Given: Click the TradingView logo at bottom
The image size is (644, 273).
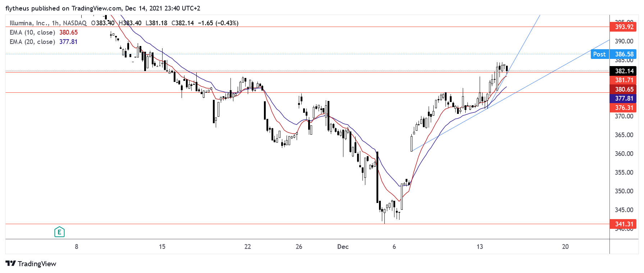Looking at the screenshot, I should click(x=31, y=264).
